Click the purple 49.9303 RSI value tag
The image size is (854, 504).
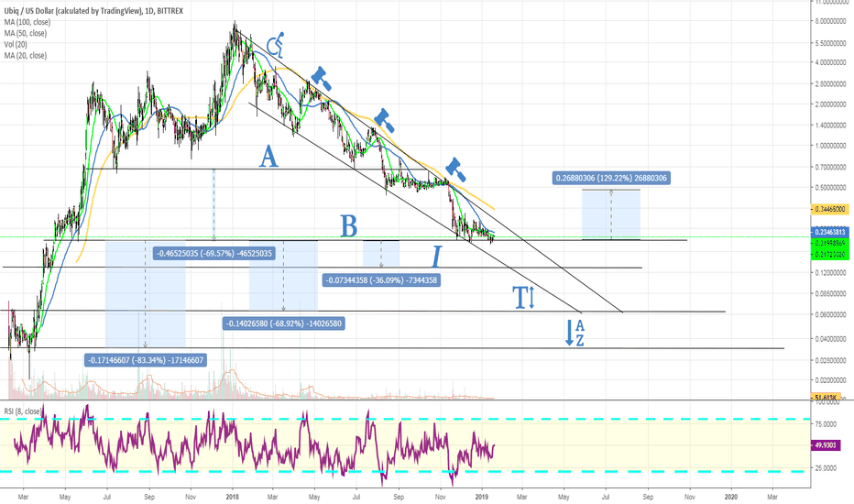point(827,445)
